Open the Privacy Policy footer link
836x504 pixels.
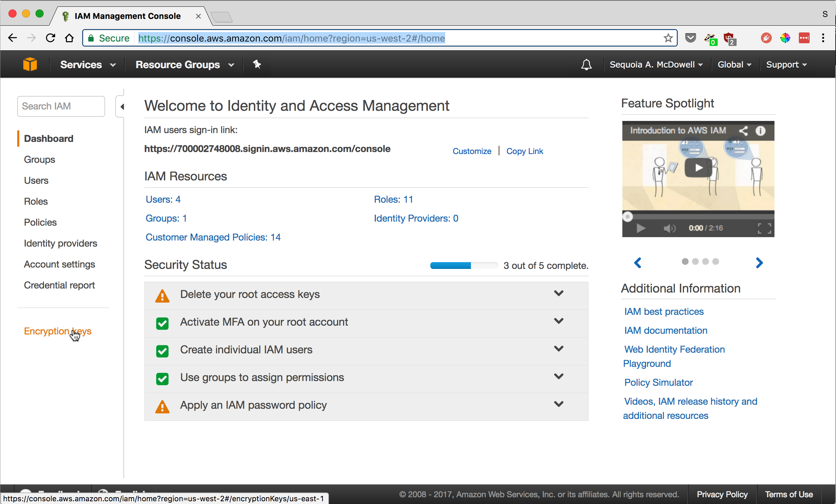coord(722,494)
